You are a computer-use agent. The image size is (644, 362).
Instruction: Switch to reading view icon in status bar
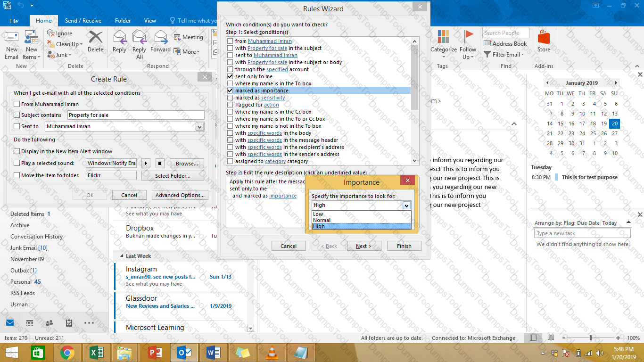pyautogui.click(x=551, y=338)
